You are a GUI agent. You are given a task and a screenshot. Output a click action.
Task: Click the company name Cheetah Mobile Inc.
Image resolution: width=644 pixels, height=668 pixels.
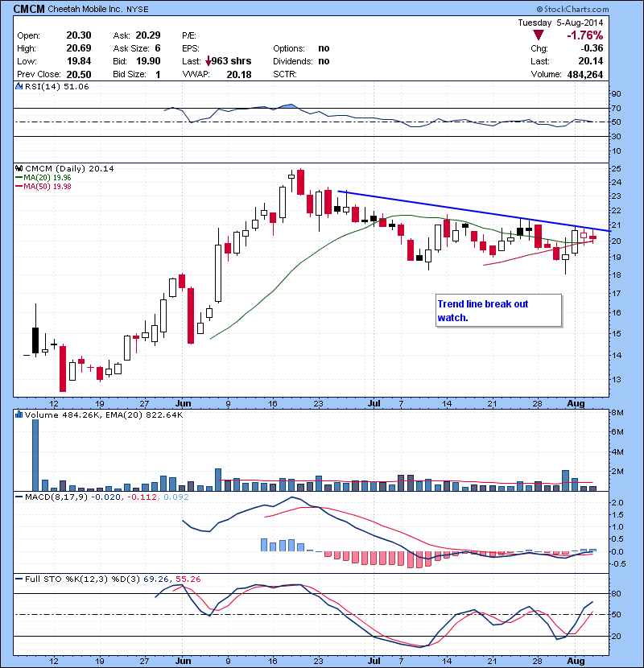[85, 10]
